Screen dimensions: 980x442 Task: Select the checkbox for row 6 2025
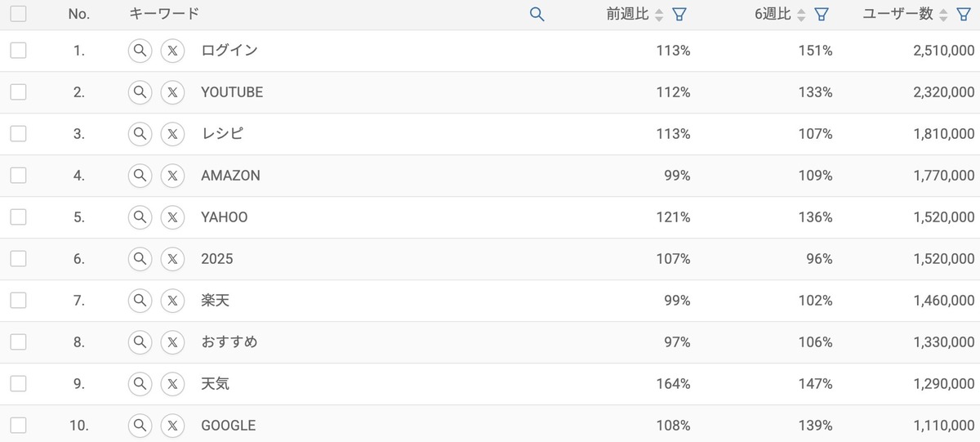[x=18, y=259]
